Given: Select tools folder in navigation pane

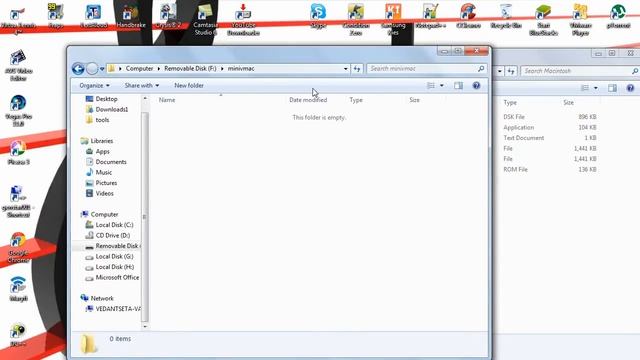Looking at the screenshot, I should [98, 120].
